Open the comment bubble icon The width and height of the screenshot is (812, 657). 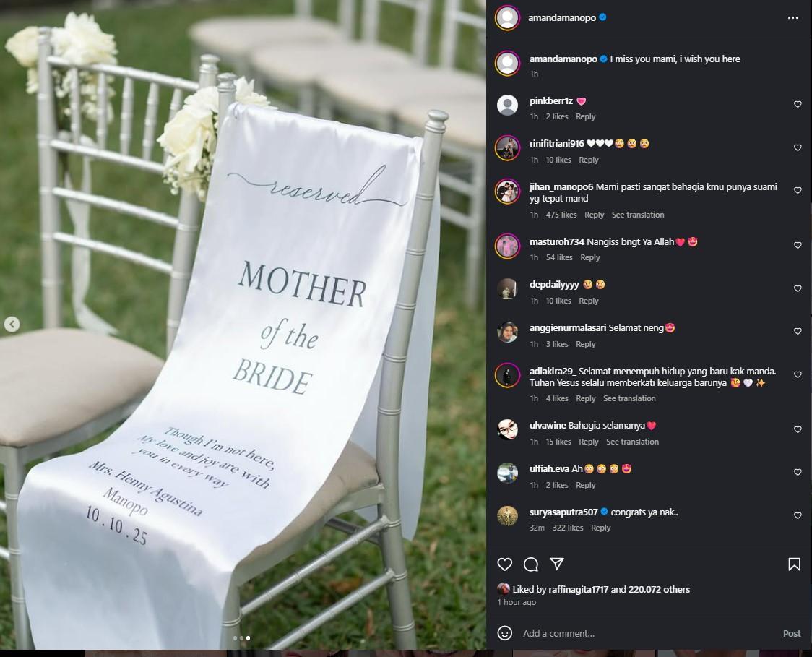pos(531,564)
